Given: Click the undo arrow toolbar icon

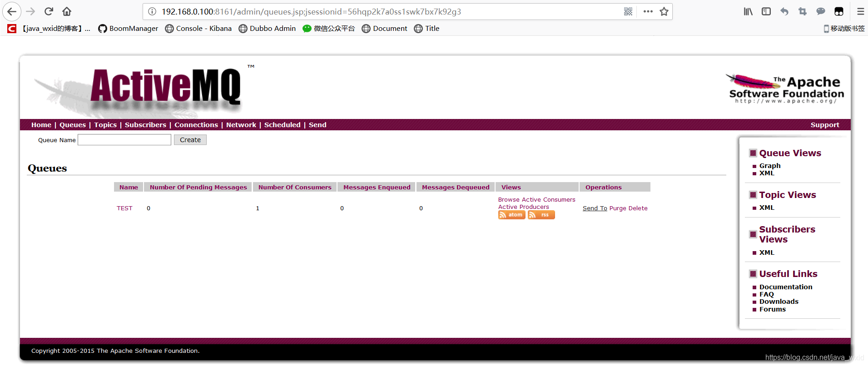Looking at the screenshot, I should click(x=784, y=11).
